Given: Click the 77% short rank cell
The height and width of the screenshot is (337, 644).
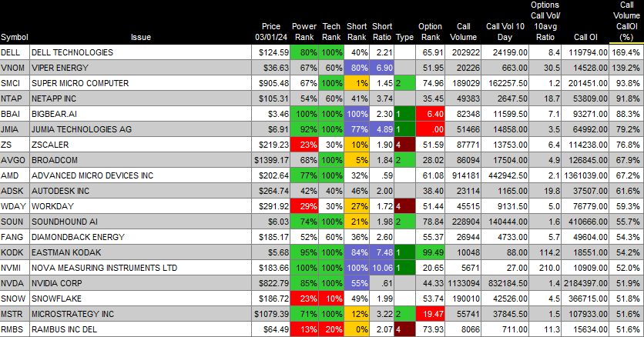Looking at the screenshot, I should tap(357, 129).
